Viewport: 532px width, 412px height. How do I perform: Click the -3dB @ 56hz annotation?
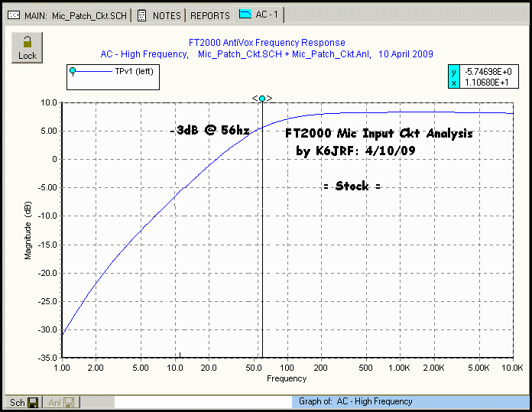point(209,131)
